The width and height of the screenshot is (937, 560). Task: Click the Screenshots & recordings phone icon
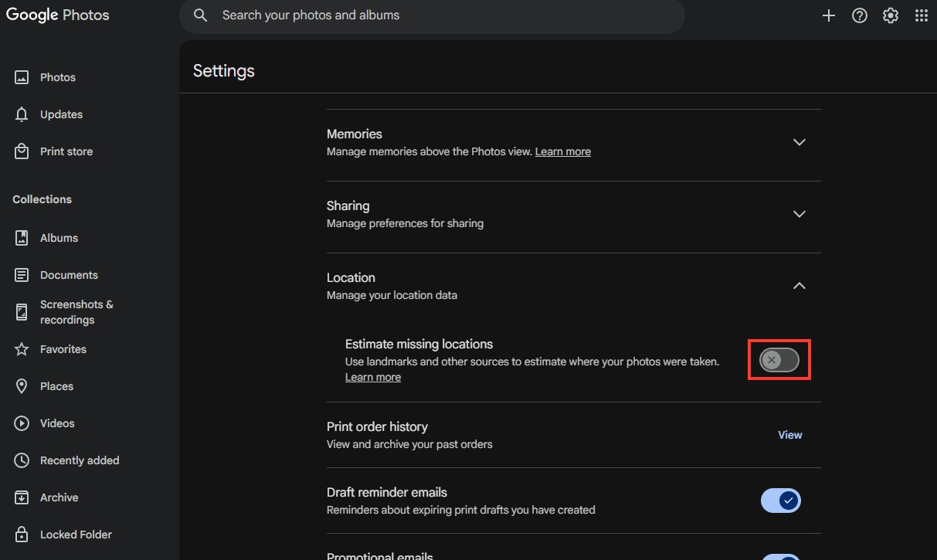22,312
